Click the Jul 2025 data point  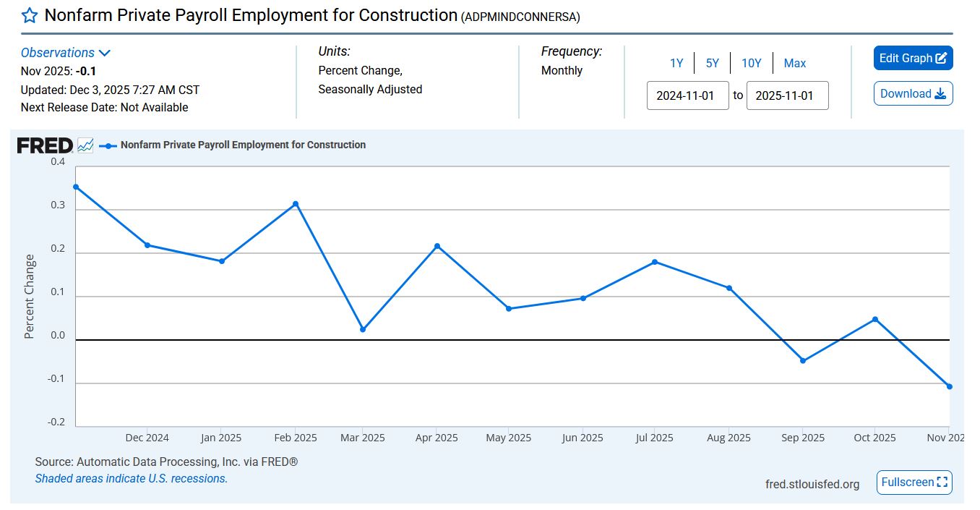click(x=655, y=262)
